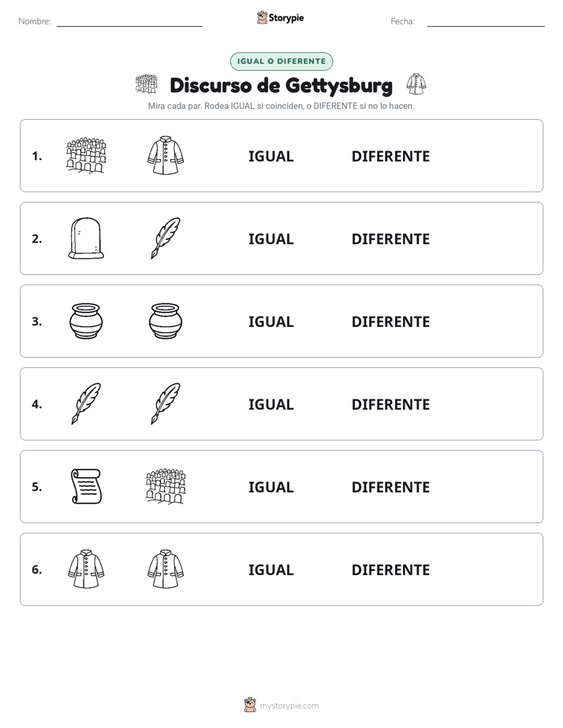Click the crowd icon in row 5

(x=166, y=486)
